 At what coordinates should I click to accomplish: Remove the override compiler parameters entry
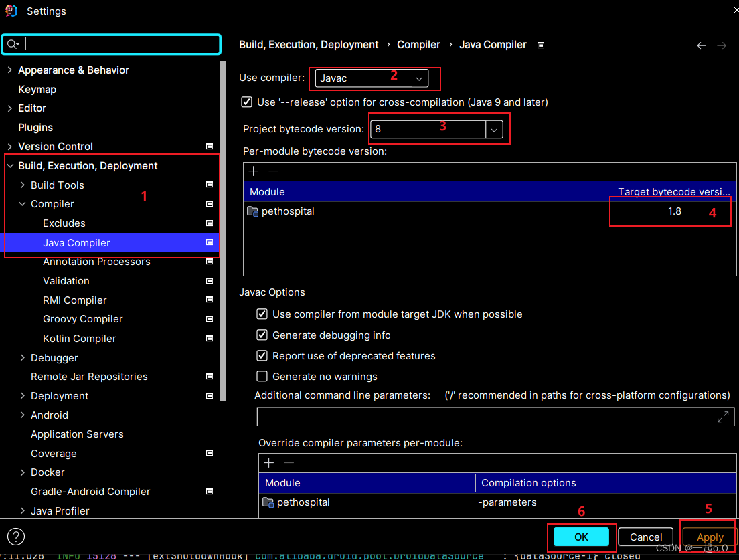click(289, 462)
